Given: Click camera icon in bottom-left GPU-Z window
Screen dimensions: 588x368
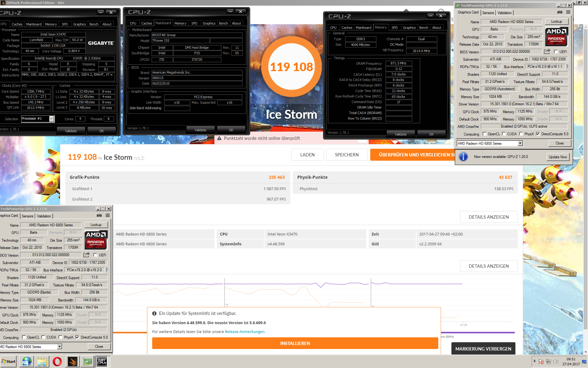Looking at the screenshot, I should (x=99, y=216).
